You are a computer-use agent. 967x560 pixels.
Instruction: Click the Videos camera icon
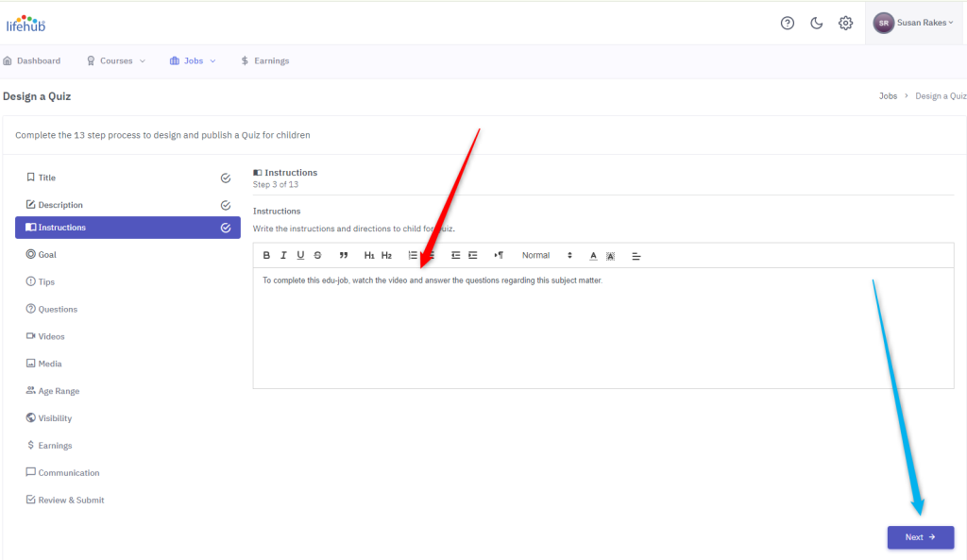point(31,335)
